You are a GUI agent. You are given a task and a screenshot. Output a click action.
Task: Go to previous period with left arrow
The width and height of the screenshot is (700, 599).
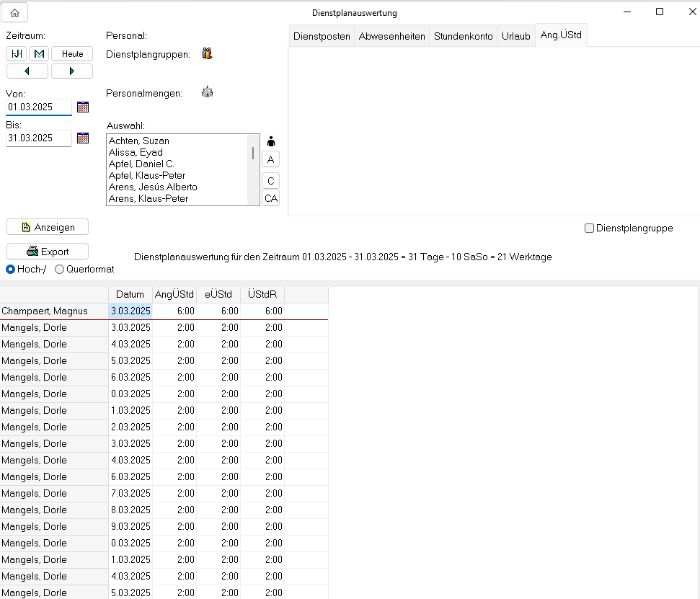[27, 71]
